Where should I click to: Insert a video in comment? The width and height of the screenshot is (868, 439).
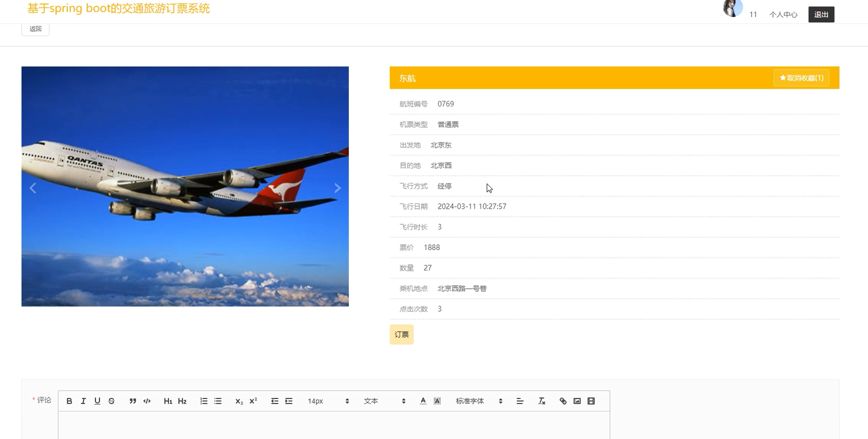591,401
